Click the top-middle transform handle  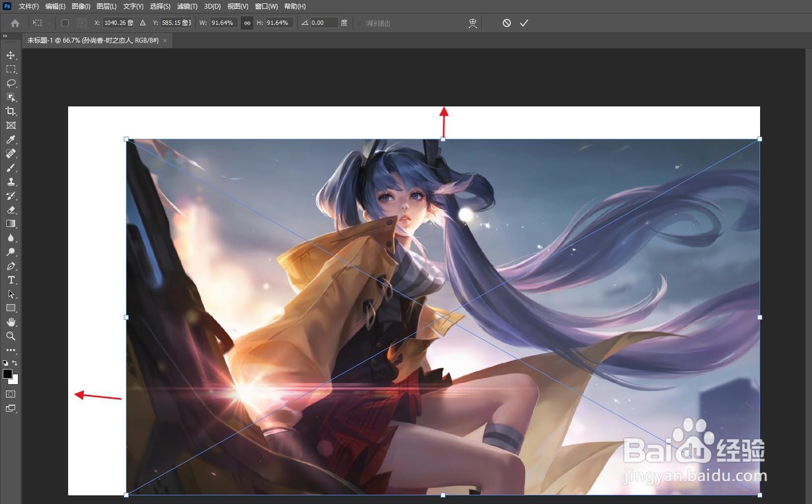coord(443,139)
